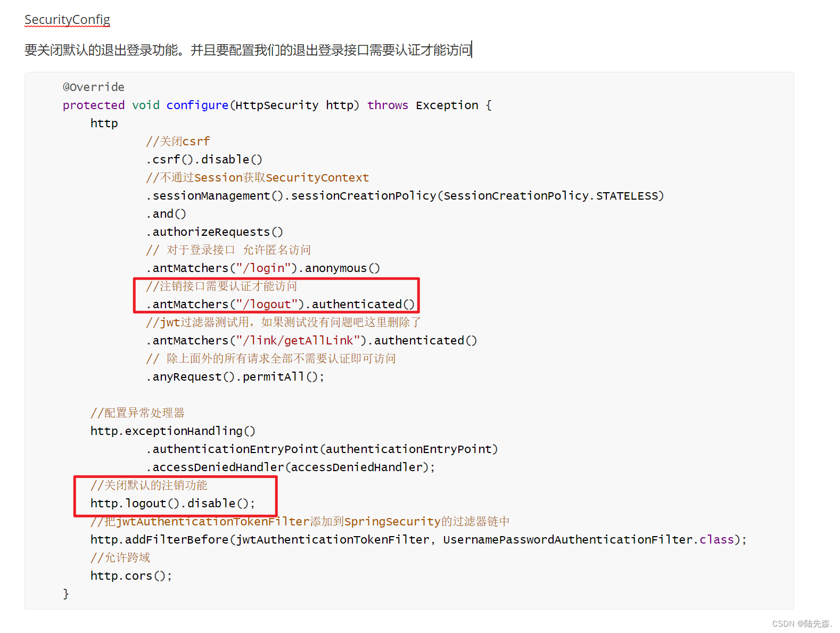Click the //关闭csrf comment
Image resolution: width=840 pixels, height=633 pixels.
[178, 142]
